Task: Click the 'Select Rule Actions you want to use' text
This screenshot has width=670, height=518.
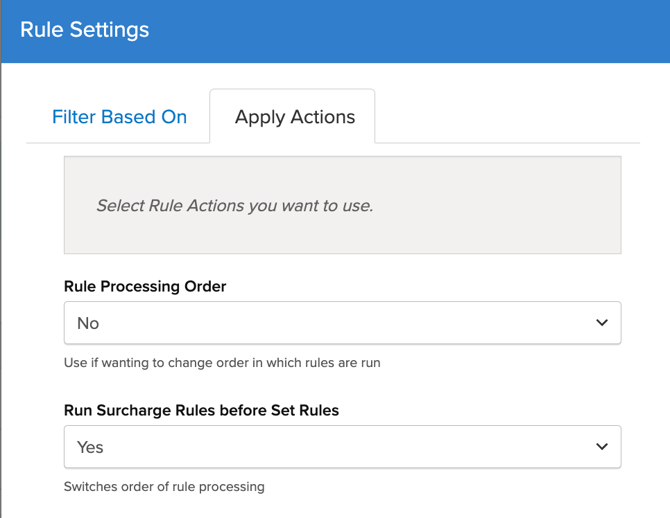Action: click(234, 206)
